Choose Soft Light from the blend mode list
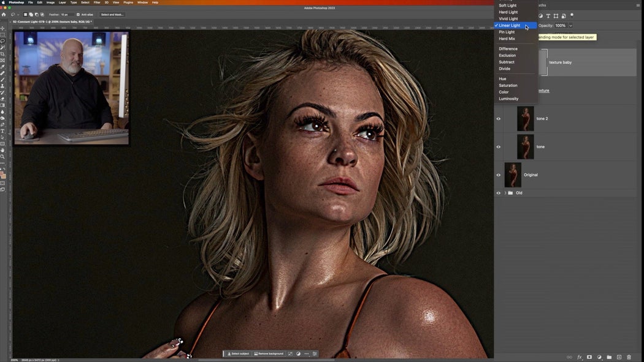The height and width of the screenshot is (362, 644). 507,5
